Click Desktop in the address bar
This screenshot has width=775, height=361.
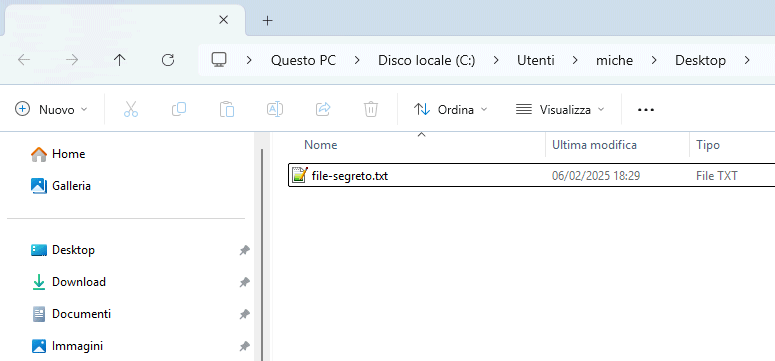pos(700,60)
